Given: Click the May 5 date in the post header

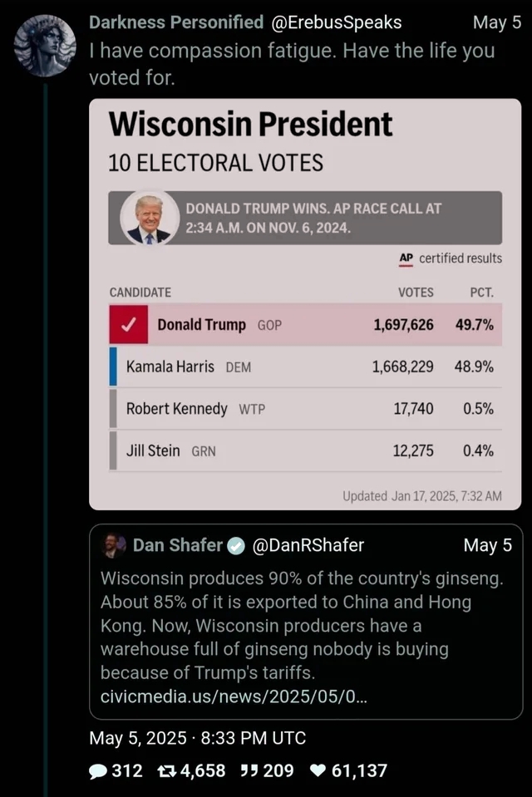Looking at the screenshot, I should tap(497, 23).
